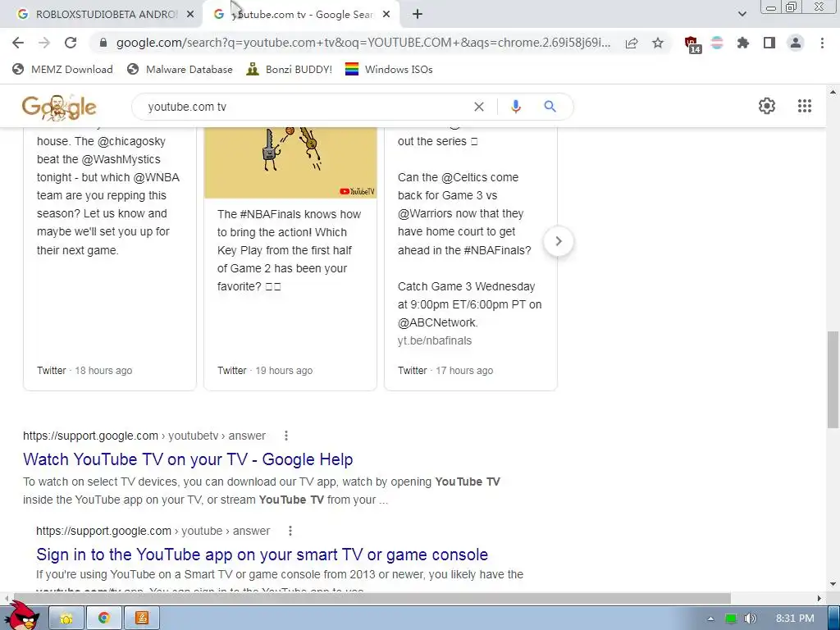Open the Google apps grid
Screen dimensions: 840x630
(805, 106)
